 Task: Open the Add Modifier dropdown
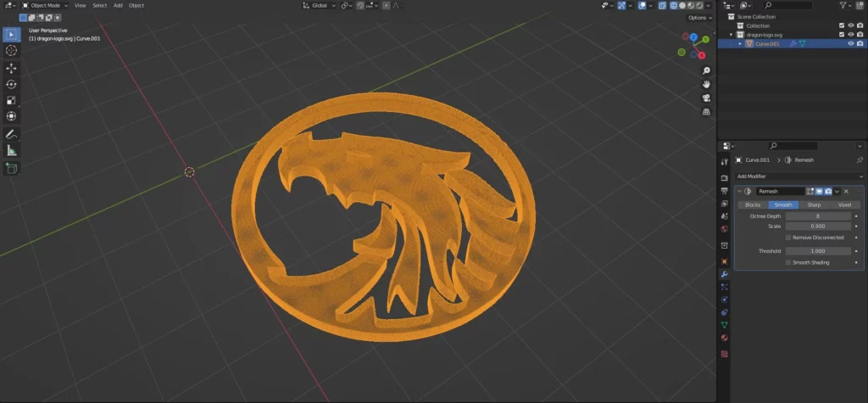pos(799,176)
